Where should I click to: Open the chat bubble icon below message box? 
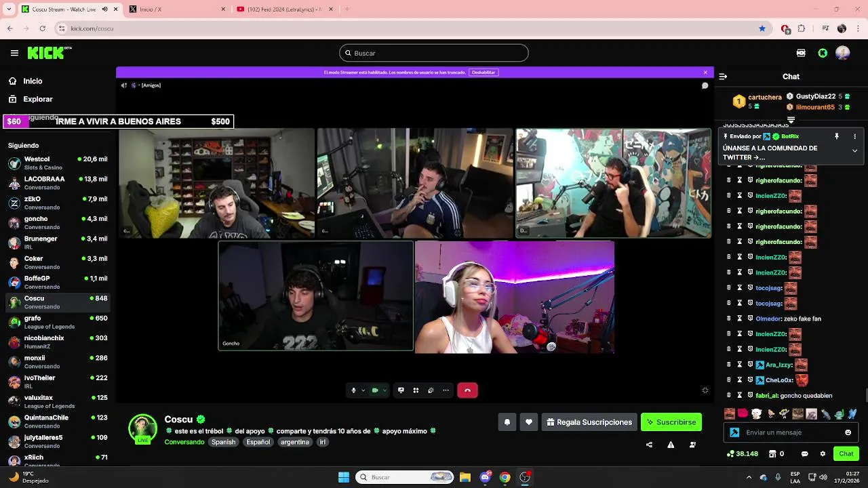click(805, 454)
